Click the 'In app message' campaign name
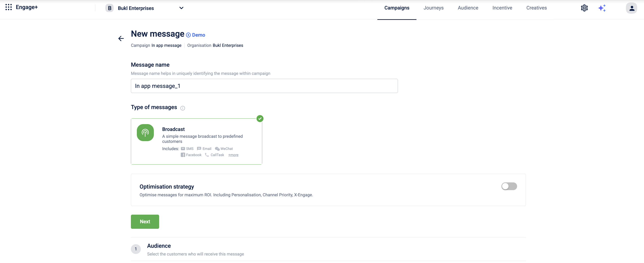 tap(166, 45)
